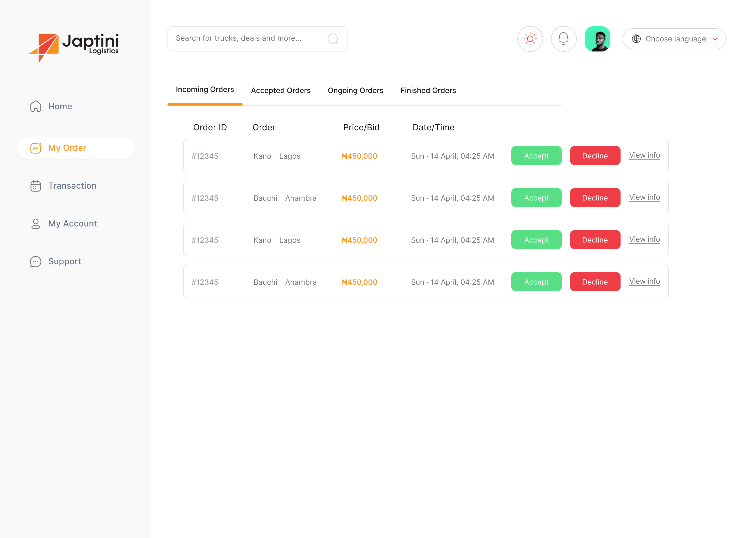Click ₦450,000 price in last row
756x538 pixels.
tap(359, 282)
